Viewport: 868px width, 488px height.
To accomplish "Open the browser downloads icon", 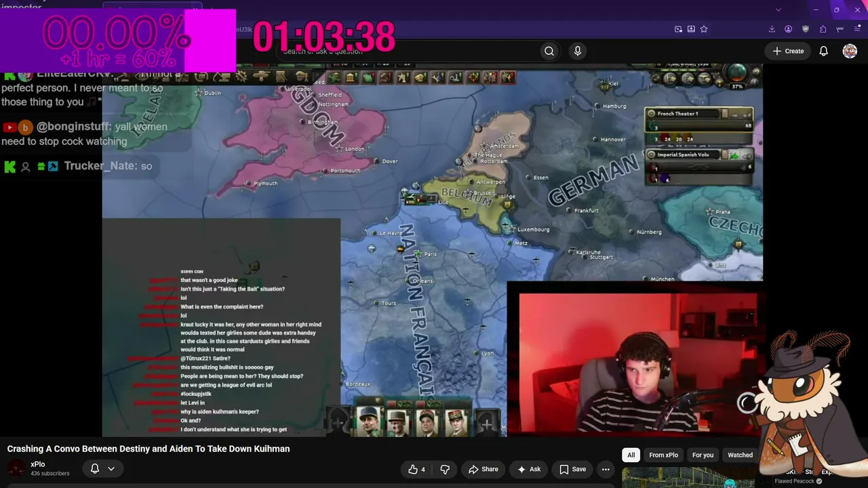I will pos(772,29).
